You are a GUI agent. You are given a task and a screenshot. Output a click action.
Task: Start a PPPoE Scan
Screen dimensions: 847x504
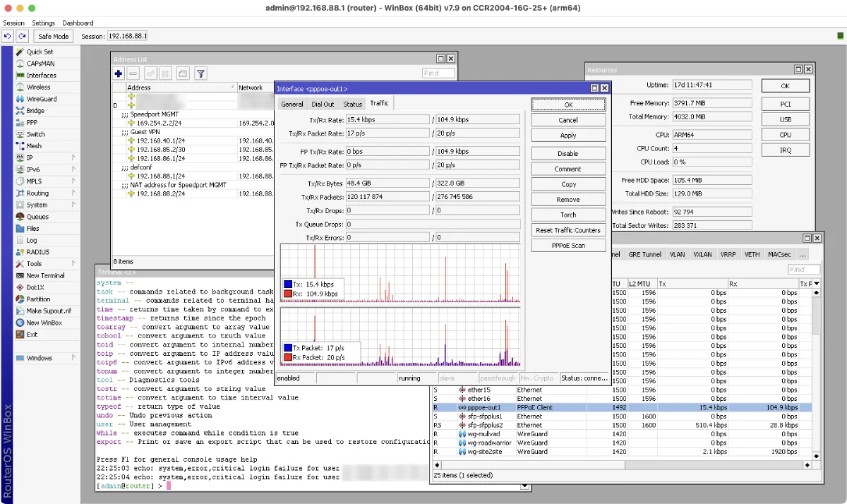click(568, 245)
